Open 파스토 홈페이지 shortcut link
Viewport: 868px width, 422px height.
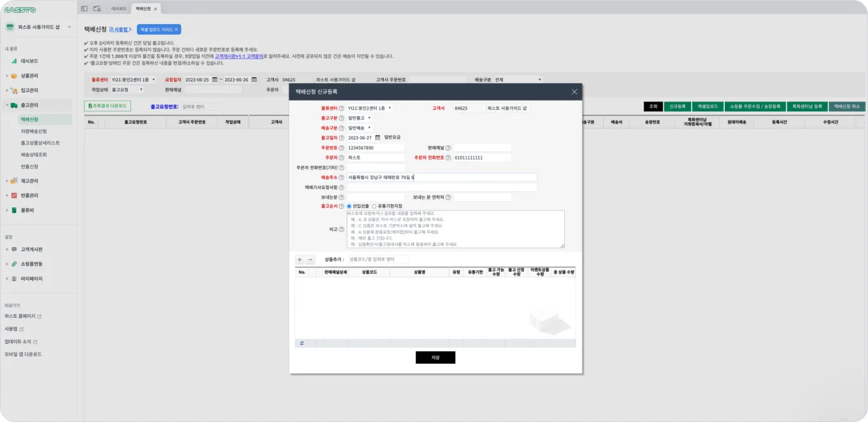click(23, 316)
